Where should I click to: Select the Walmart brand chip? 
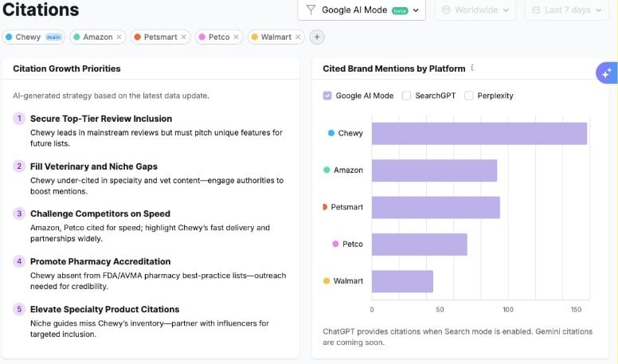pyautogui.click(x=276, y=37)
